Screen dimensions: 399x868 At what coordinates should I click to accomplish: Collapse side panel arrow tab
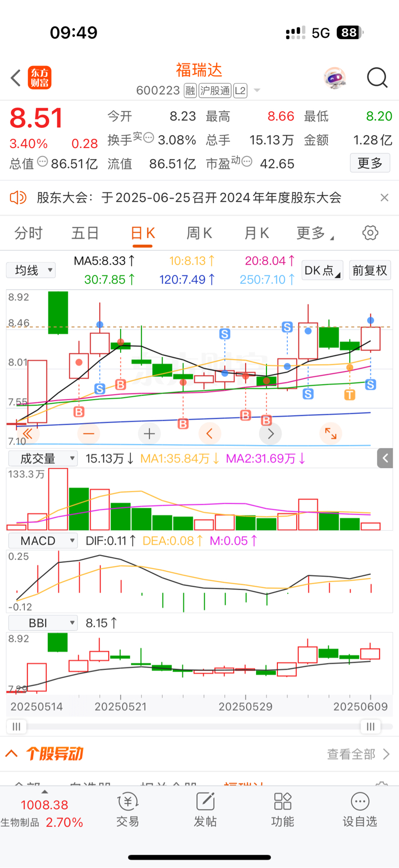pos(385,458)
